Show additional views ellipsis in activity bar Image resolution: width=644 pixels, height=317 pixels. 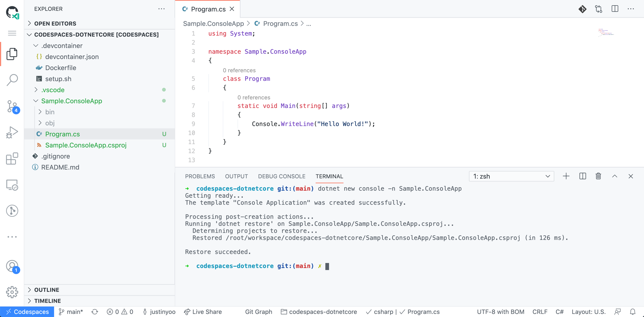pyautogui.click(x=12, y=237)
